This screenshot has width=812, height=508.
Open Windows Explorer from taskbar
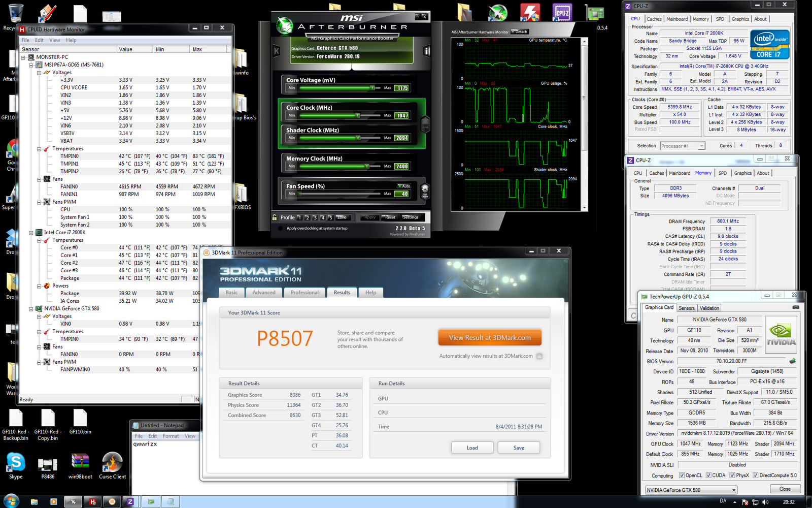pyautogui.click(x=34, y=501)
